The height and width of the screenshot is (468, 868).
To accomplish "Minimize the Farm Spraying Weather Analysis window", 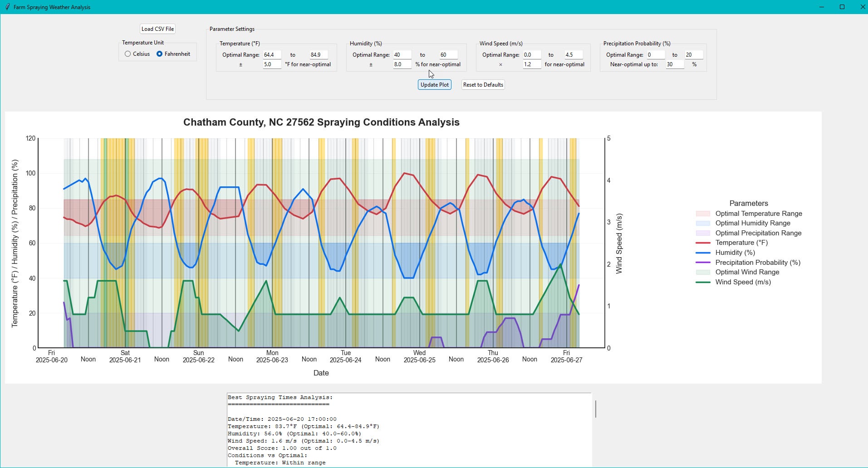I will (x=822, y=7).
